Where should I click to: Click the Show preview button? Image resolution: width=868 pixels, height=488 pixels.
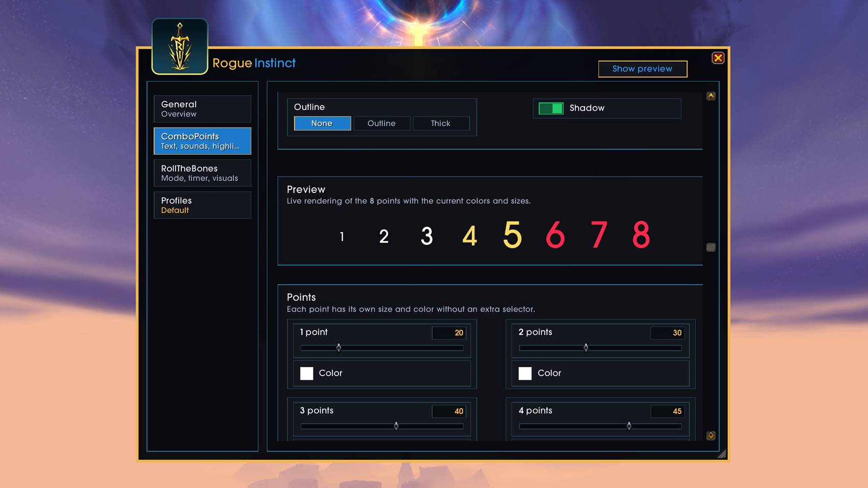pyautogui.click(x=642, y=69)
